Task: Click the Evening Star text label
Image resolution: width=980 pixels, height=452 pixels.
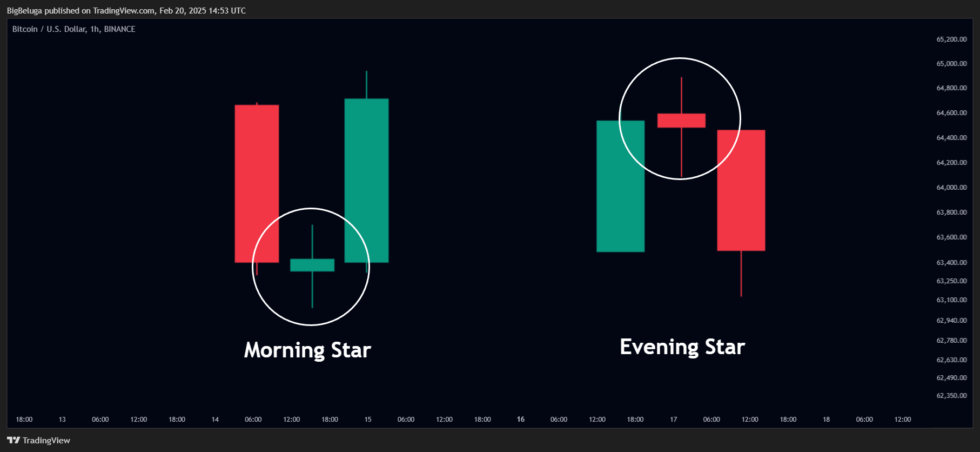Action: (x=682, y=347)
